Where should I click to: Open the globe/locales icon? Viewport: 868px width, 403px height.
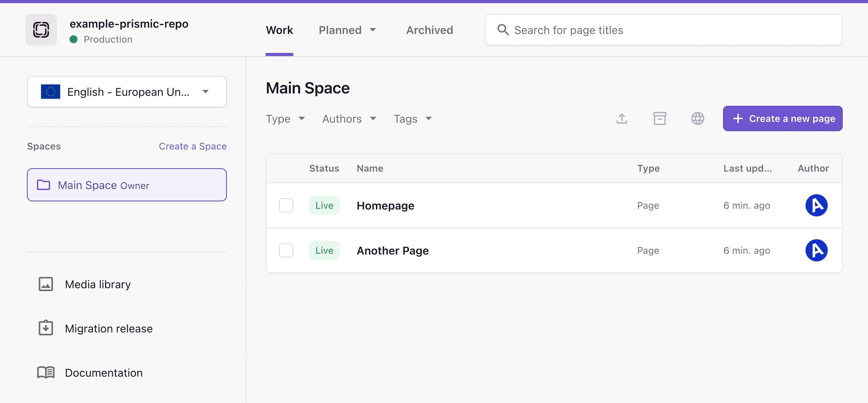click(x=698, y=118)
